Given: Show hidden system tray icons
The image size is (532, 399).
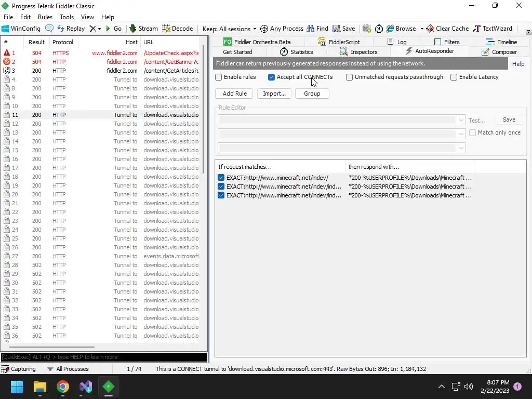Looking at the screenshot, I should pos(442,387).
